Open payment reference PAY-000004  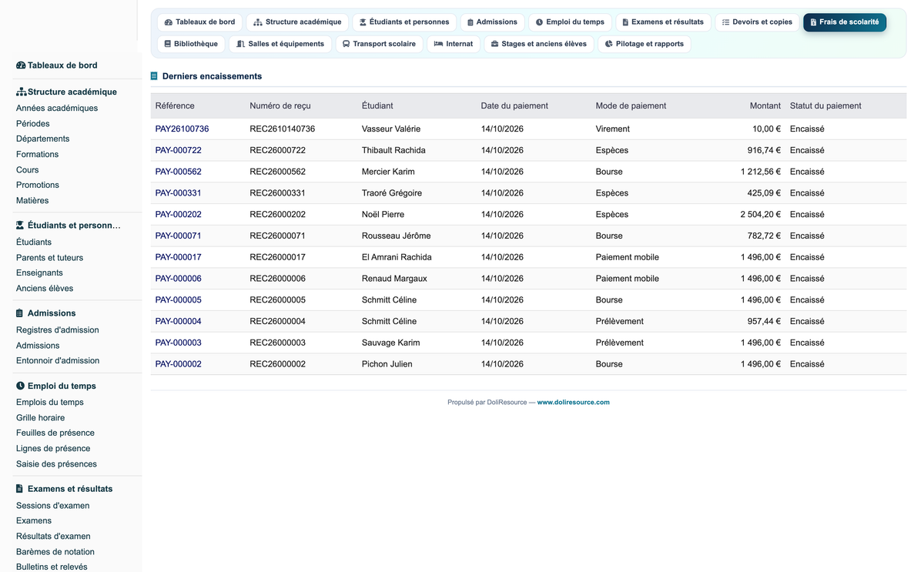[x=179, y=321]
